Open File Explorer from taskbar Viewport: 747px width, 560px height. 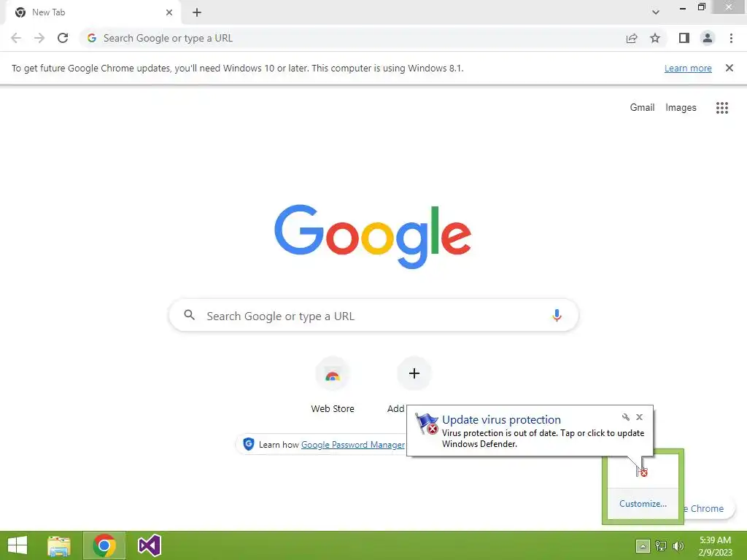click(x=59, y=545)
